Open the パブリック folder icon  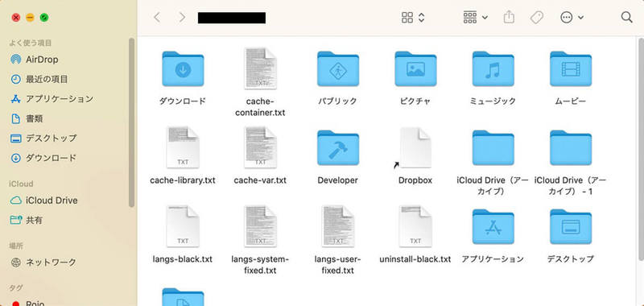click(338, 68)
